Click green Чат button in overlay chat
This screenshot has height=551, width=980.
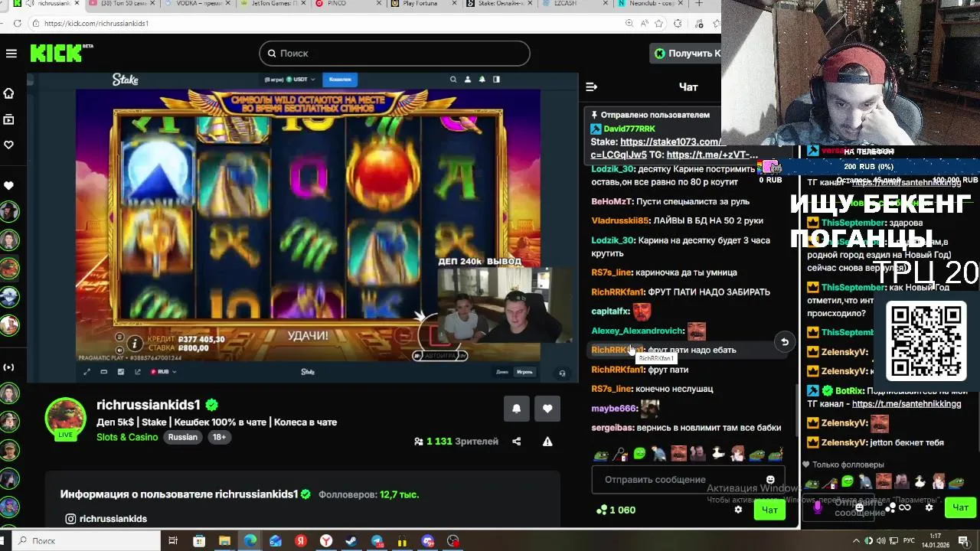point(960,507)
